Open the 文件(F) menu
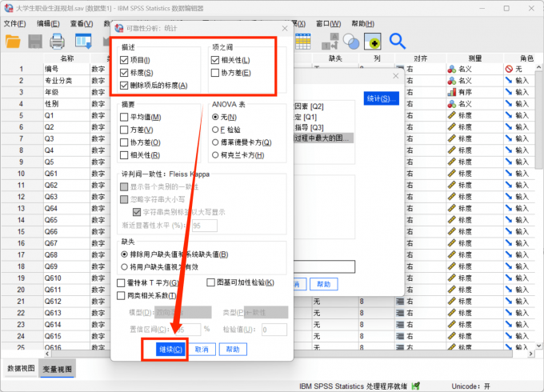 [14, 23]
